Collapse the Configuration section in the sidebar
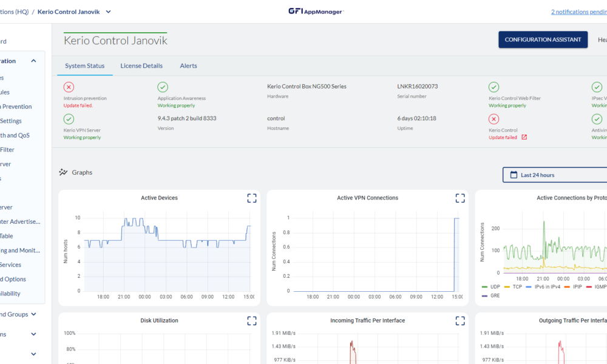Screen dimensions: 607x364 point(33,61)
